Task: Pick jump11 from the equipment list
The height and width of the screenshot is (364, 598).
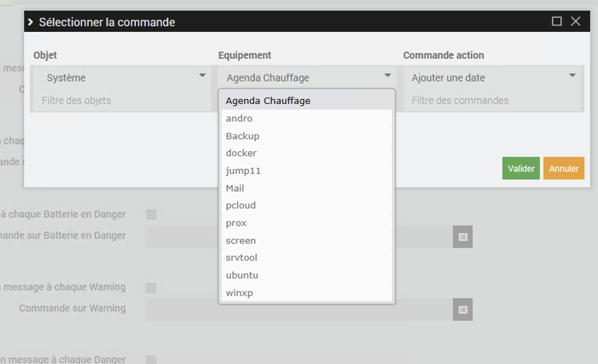Action: coord(306,171)
